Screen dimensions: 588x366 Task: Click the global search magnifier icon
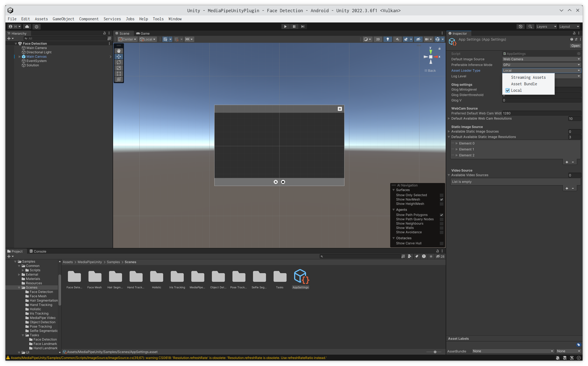pos(530,27)
